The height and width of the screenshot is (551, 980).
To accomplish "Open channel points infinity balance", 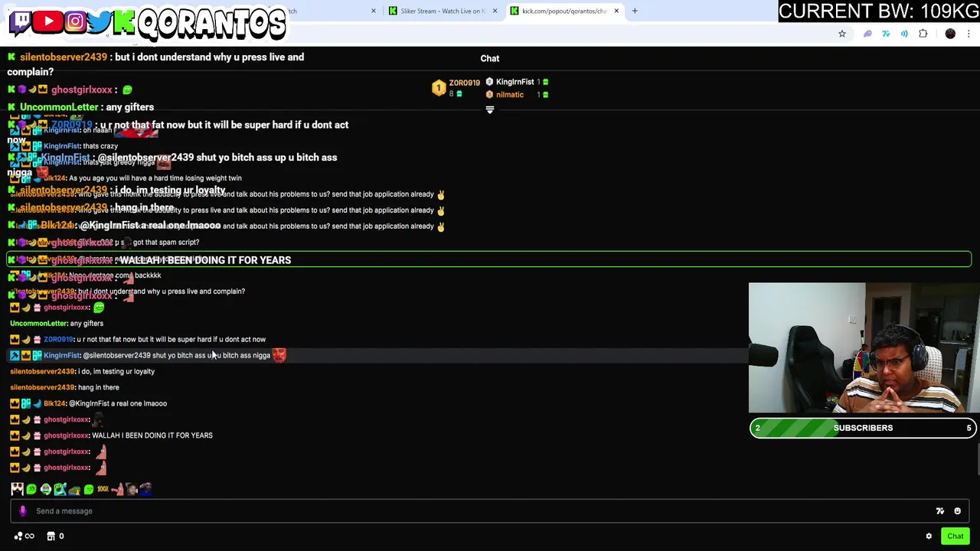I will [x=24, y=536].
